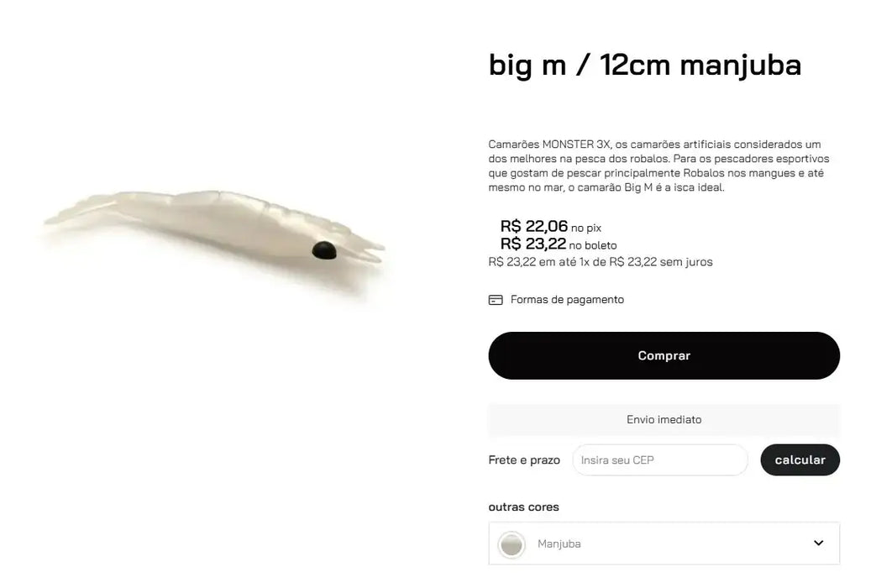Select the Manjuba color swatch circle

pos(511,543)
